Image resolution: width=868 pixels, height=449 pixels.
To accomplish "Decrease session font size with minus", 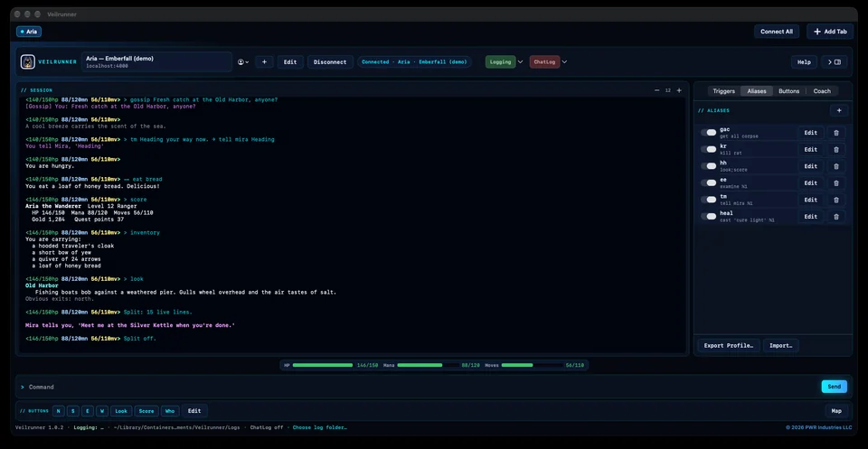I will coord(657,90).
